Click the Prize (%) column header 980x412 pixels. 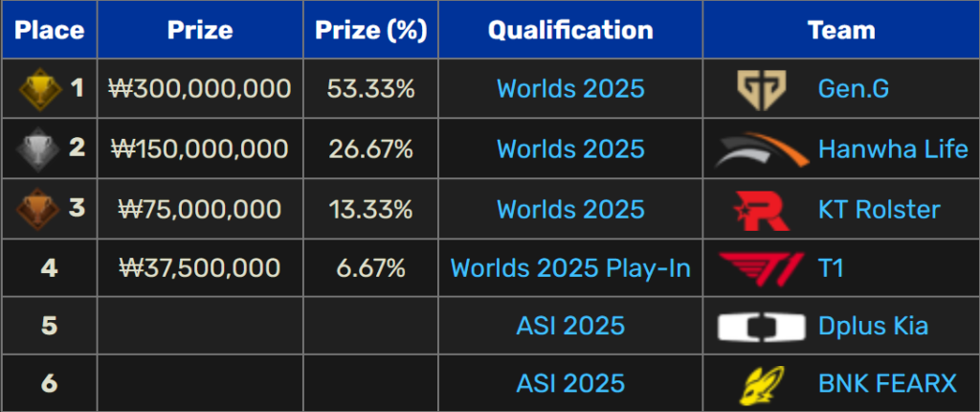coord(371,30)
